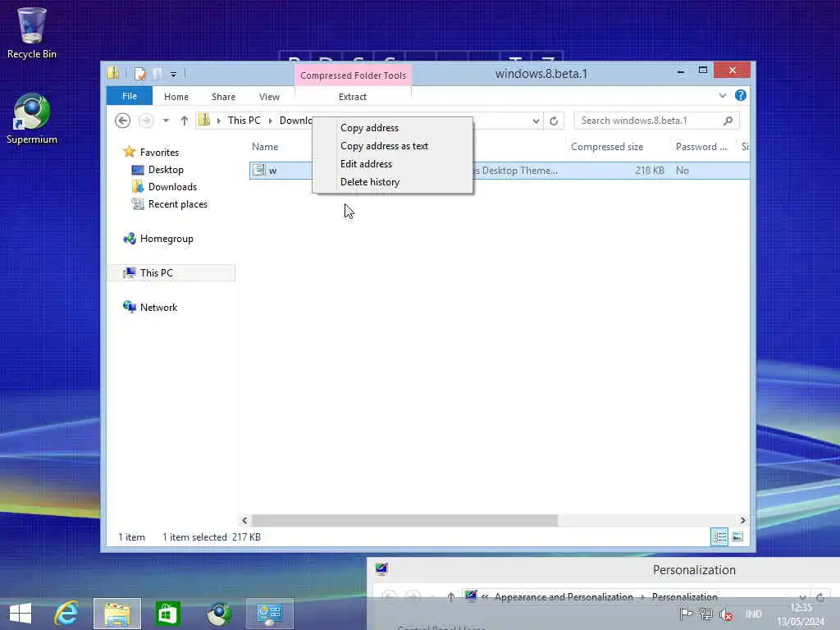The image size is (840, 630).
Task: Click the Forward arrow navigation button
Action: [146, 121]
